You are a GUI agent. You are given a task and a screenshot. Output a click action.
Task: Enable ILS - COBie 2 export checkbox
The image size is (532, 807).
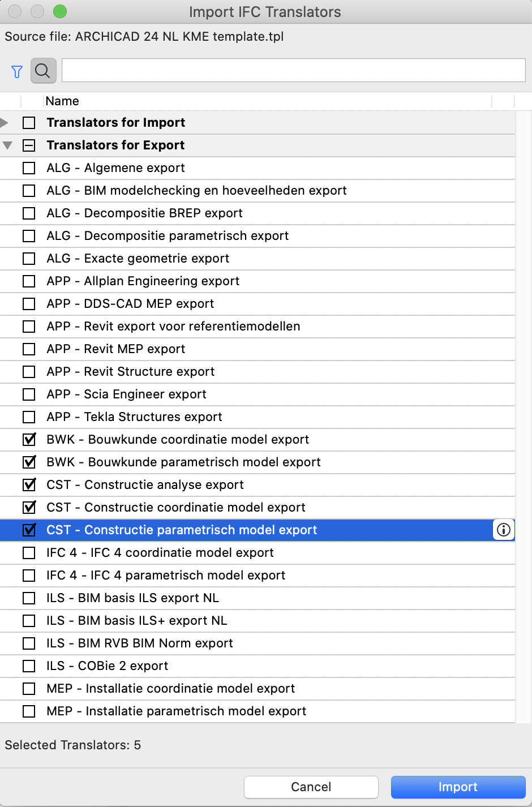[x=29, y=666]
